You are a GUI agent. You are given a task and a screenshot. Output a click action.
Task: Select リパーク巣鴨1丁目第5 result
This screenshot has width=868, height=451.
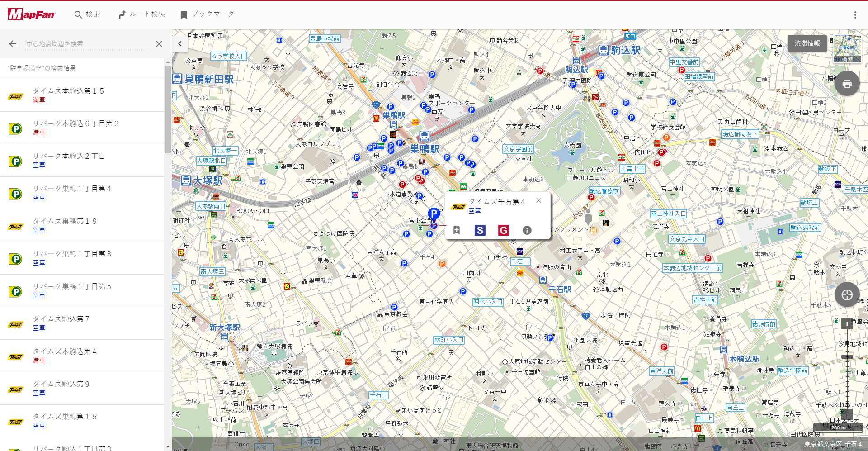pos(82,291)
